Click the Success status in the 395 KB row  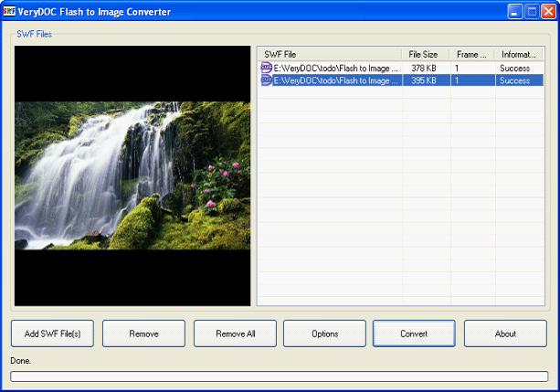(x=514, y=80)
